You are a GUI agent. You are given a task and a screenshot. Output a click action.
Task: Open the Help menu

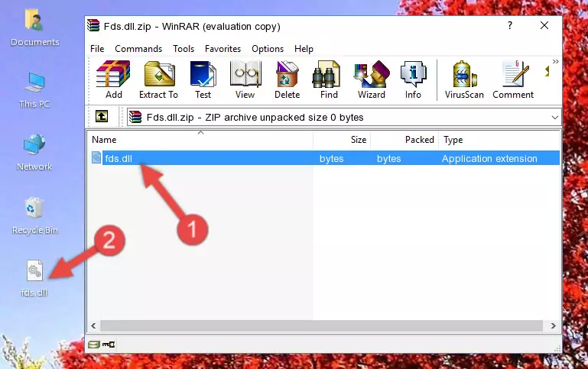tap(304, 49)
